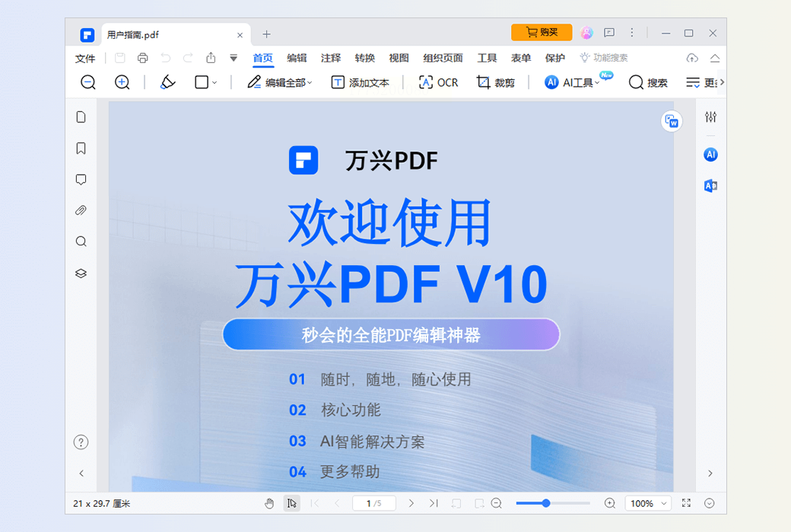
Task: Open the properties sliders panel
Action: coord(711,117)
